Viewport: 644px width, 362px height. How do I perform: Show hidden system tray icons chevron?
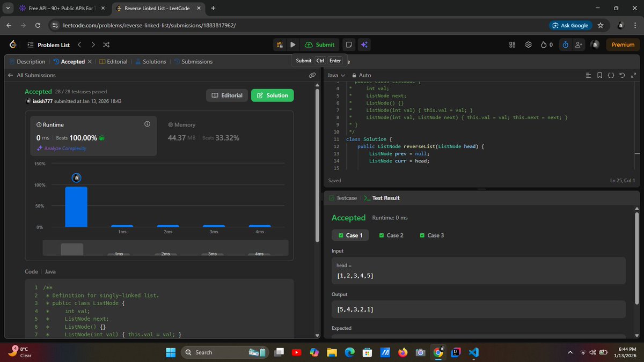click(x=570, y=352)
